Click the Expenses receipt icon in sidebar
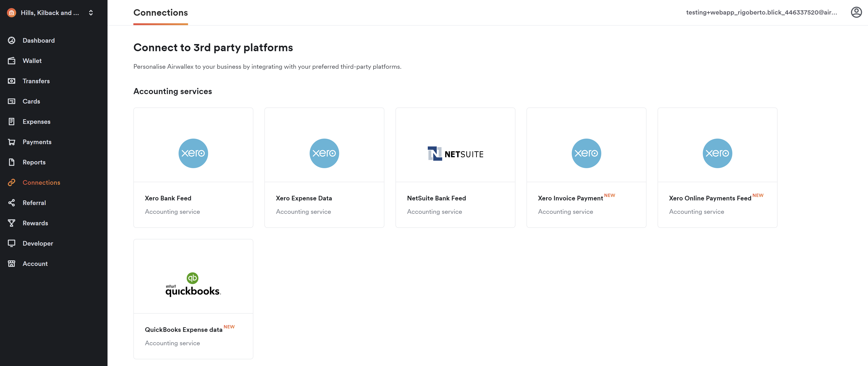 (12, 122)
